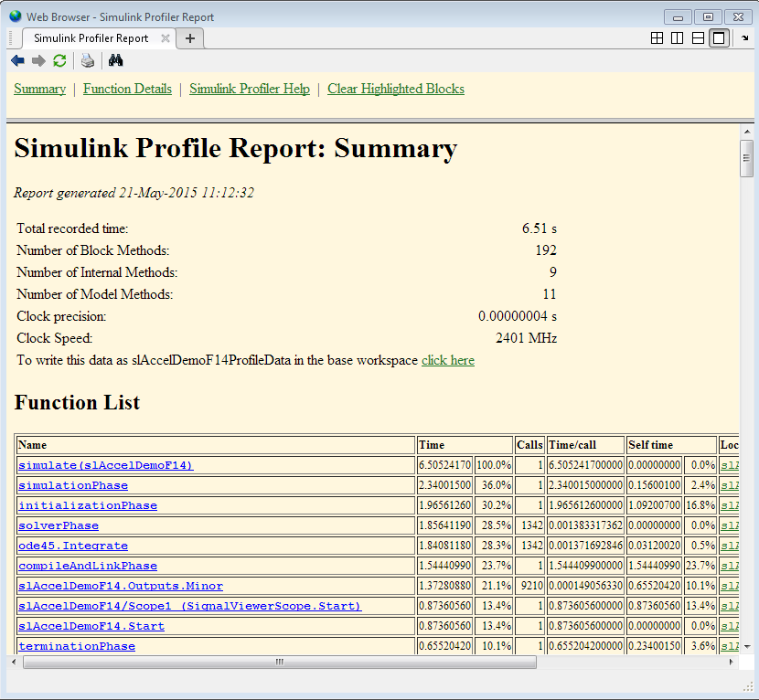Open Find using the binoculars icon
The image size is (759, 700).
point(115,60)
